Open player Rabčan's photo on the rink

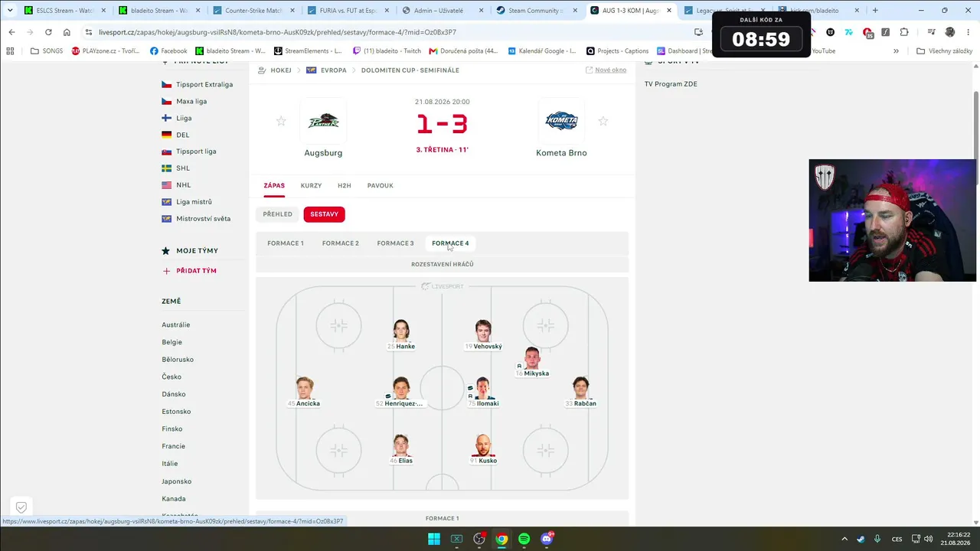[581, 388]
